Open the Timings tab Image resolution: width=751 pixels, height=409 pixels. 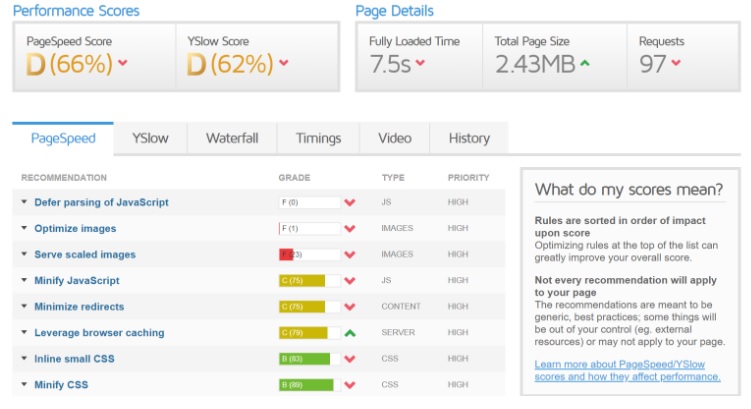pos(318,139)
